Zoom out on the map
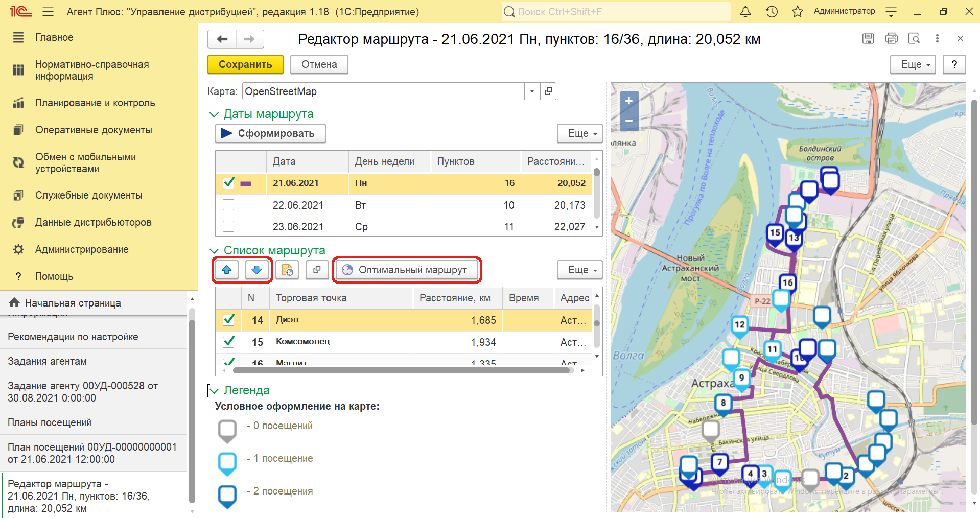 (x=629, y=121)
